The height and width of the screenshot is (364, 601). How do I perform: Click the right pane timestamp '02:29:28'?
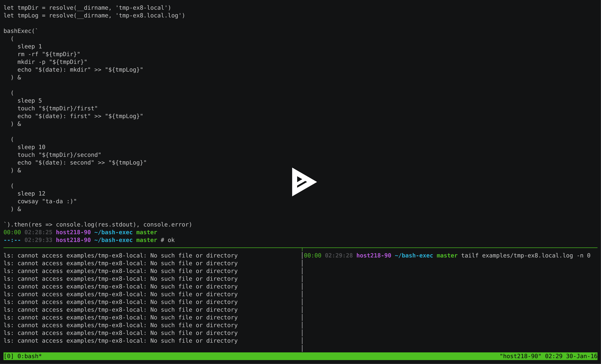(339, 256)
